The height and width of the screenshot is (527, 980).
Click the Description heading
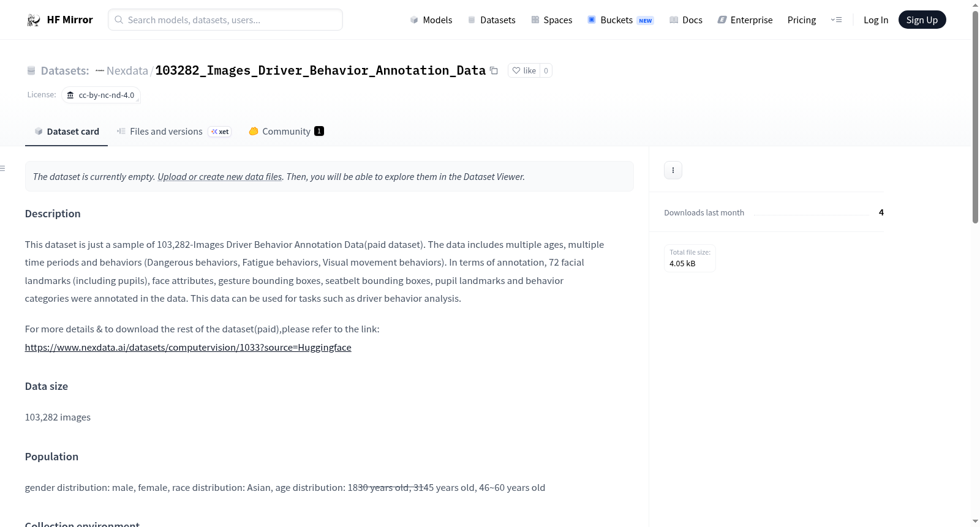point(53,214)
